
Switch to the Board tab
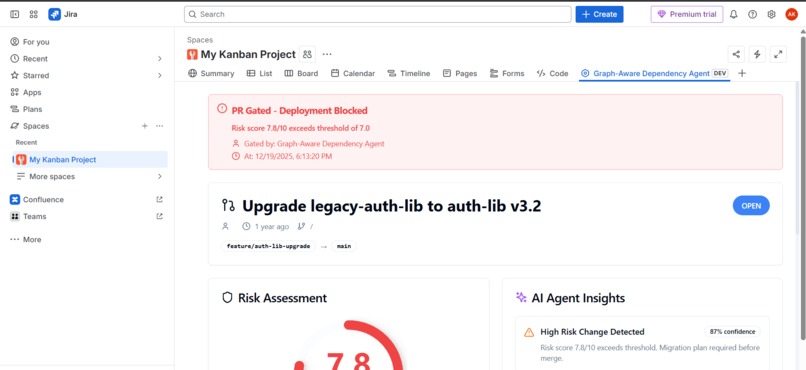[x=301, y=73]
